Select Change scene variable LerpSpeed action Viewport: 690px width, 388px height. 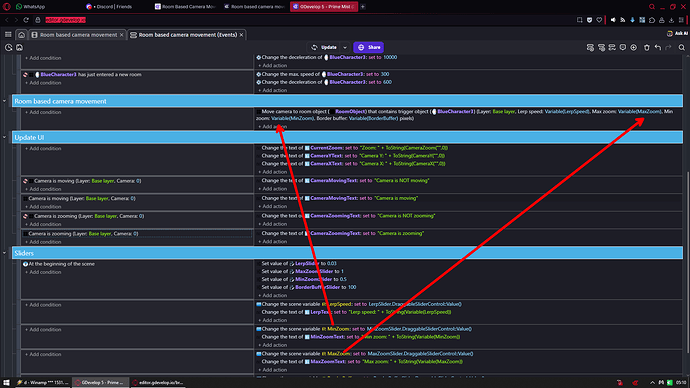(x=359, y=304)
